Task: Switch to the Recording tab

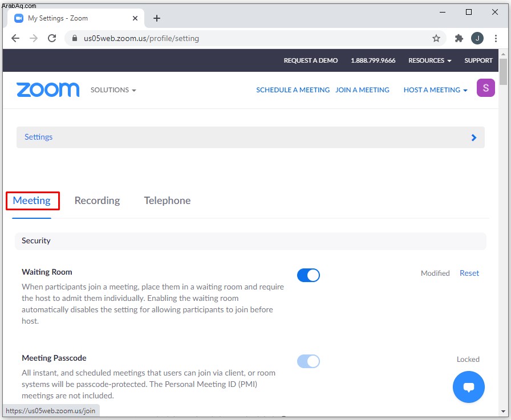Action: [97, 201]
